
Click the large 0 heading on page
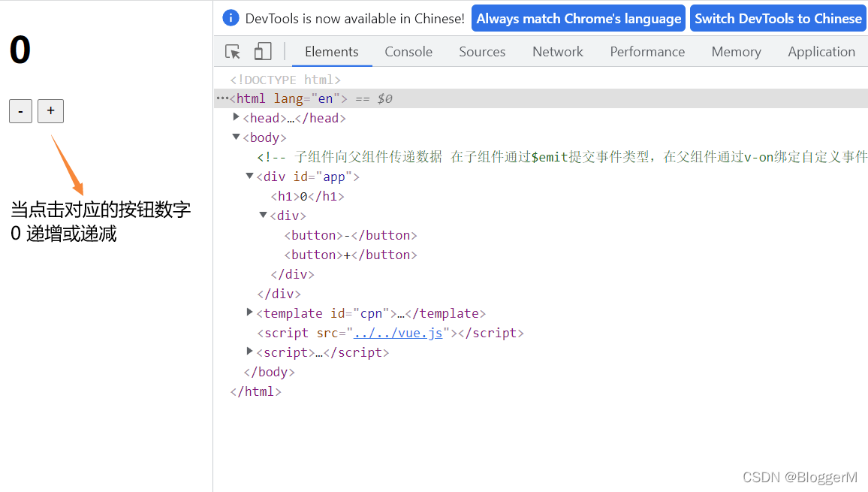point(20,50)
